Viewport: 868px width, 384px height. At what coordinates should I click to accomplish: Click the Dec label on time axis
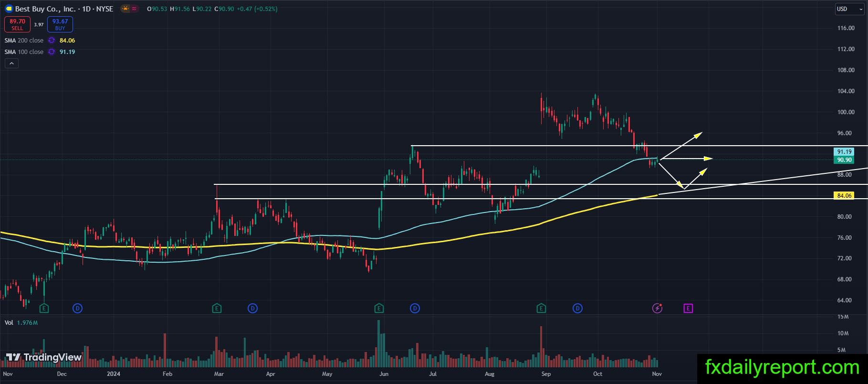(x=62, y=374)
